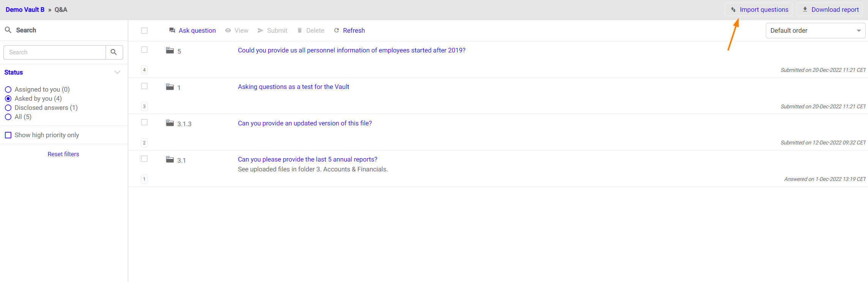Click the Refresh circular arrow icon
The height and width of the screenshot is (282, 868).
(337, 30)
